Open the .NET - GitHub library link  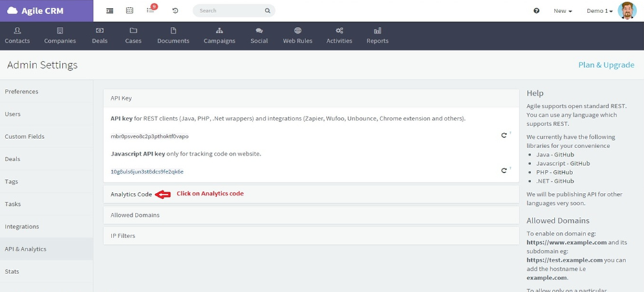point(555,181)
